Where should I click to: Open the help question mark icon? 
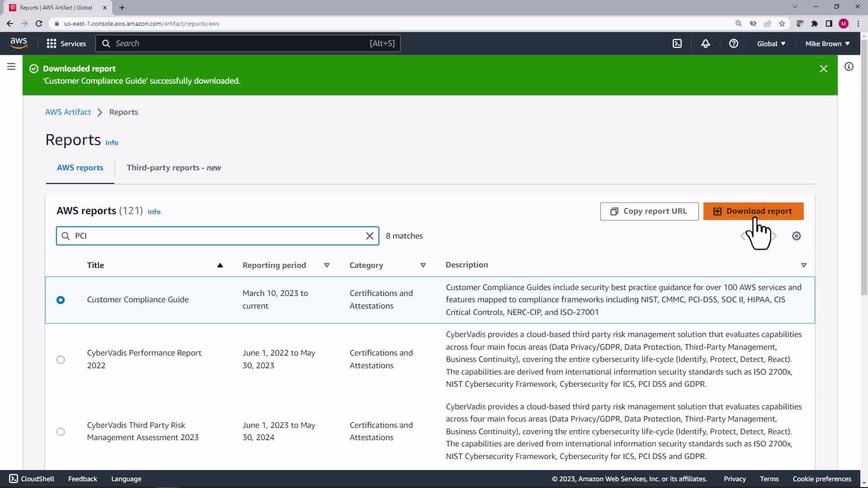tap(733, 43)
